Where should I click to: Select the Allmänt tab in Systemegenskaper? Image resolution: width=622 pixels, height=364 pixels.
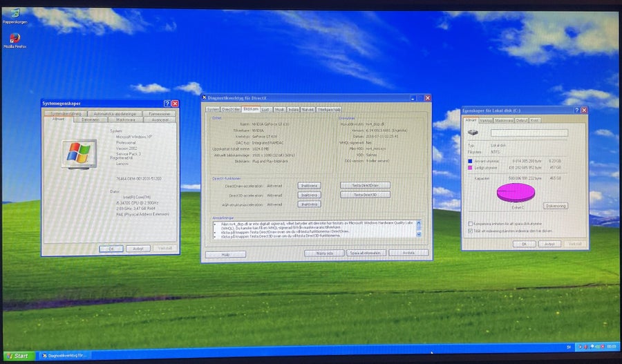58,119
